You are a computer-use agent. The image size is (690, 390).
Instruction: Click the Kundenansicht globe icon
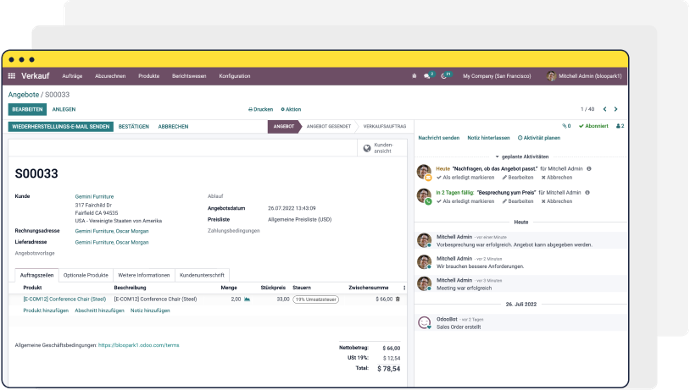[367, 148]
